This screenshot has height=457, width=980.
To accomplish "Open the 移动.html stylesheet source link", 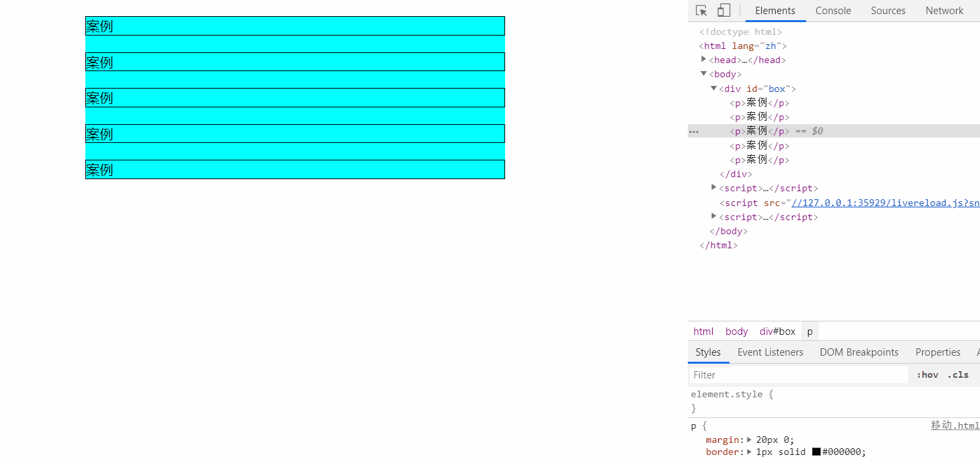I will [x=955, y=426].
